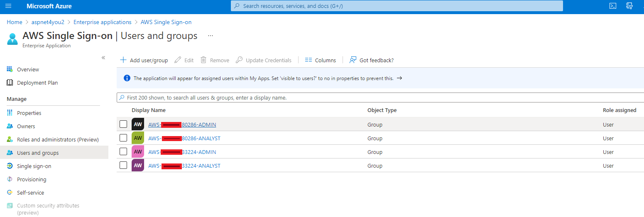The height and width of the screenshot is (217, 644).
Task: Click the Edit pencil icon
Action: (x=178, y=60)
